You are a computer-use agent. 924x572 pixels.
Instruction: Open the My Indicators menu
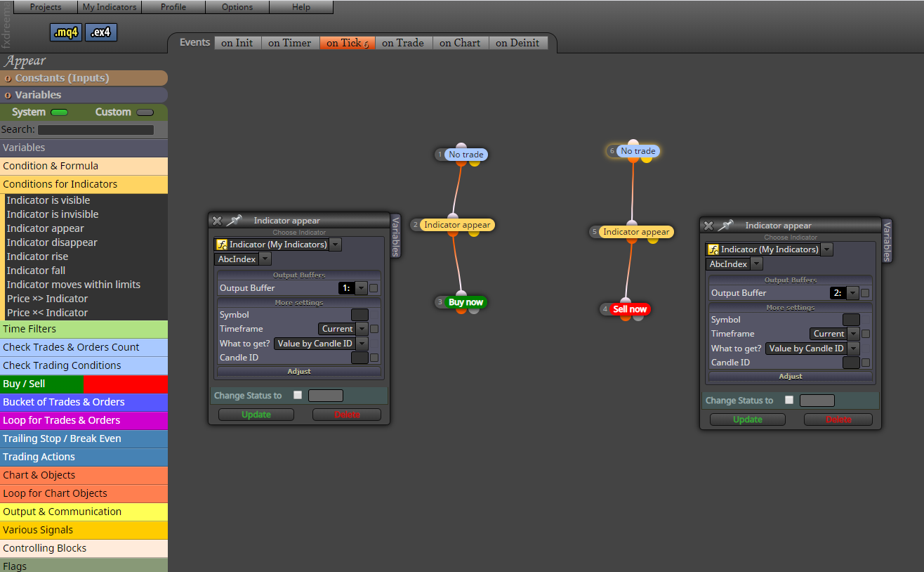pos(109,7)
